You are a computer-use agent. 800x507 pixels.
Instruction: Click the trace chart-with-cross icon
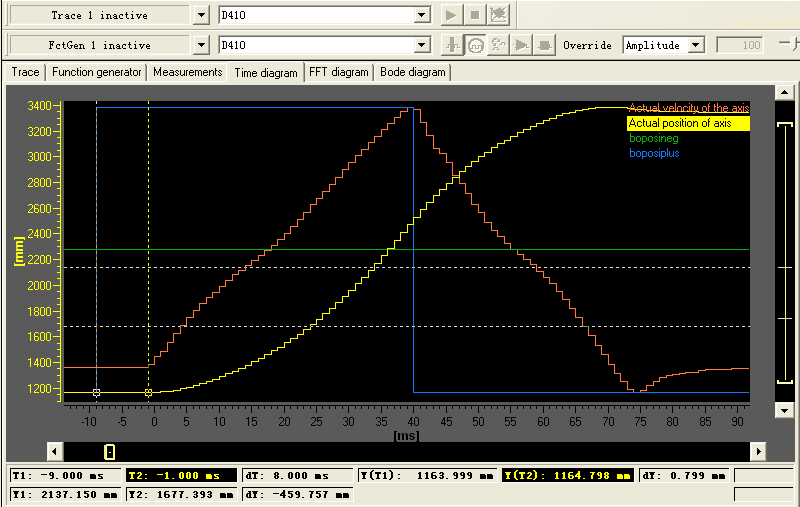(498, 15)
